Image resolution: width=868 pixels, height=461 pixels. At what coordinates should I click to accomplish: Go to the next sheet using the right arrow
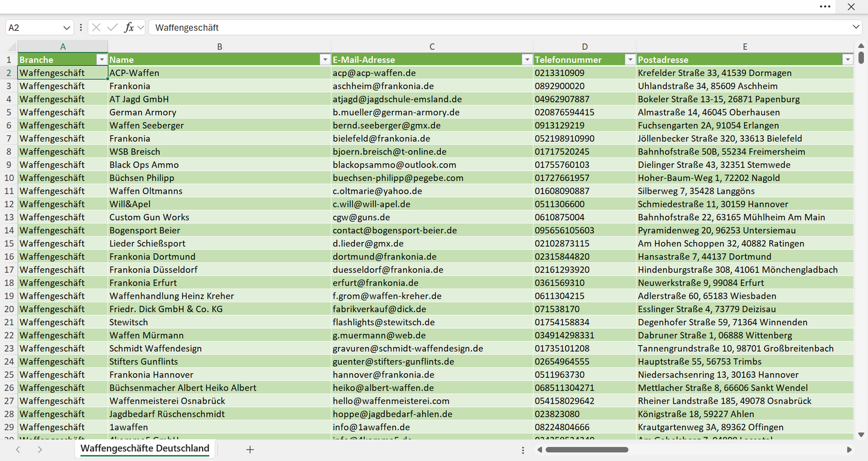[40, 449]
